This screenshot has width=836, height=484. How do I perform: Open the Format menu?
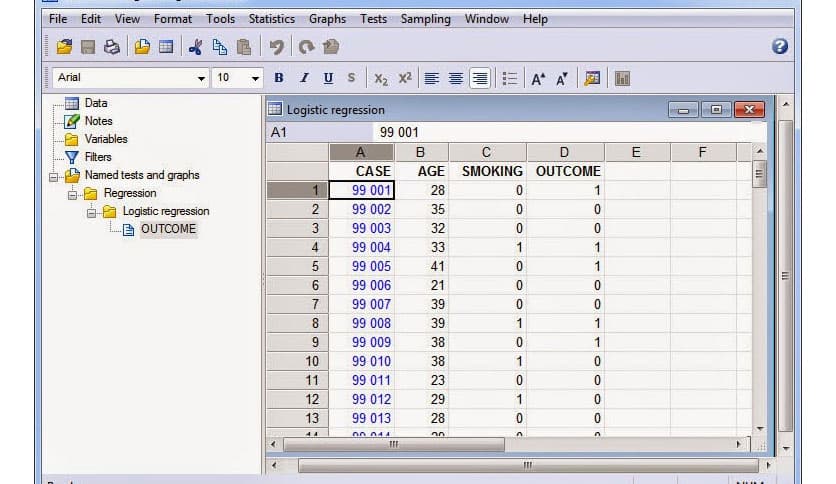coord(173,19)
